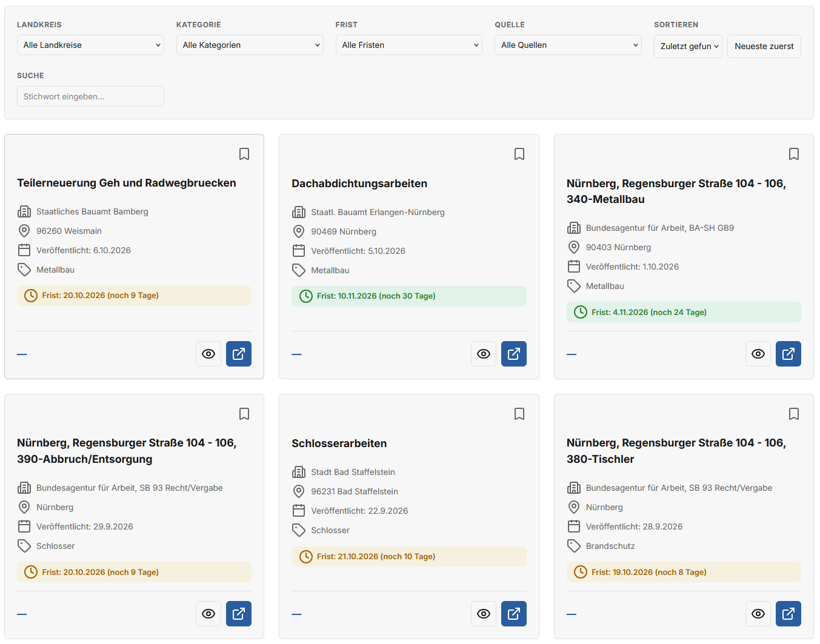Bookmark the Schlosserarbeiten card
This screenshot has height=644, width=820.
(x=519, y=414)
